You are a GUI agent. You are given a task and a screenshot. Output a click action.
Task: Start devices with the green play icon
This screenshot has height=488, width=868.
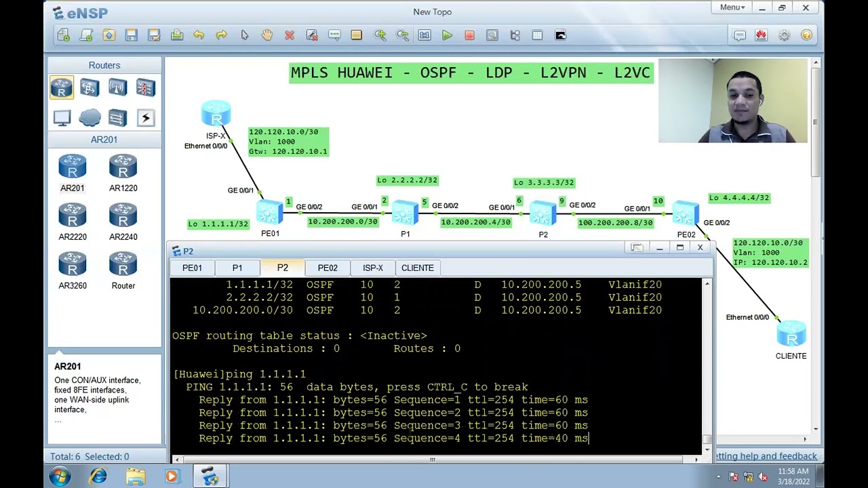tap(447, 35)
